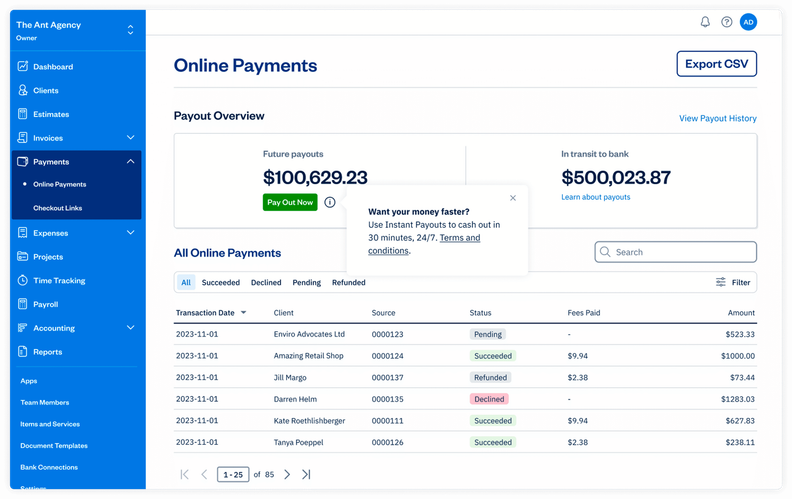Click the Tanya Poeppel client cell
The width and height of the screenshot is (792, 499).
pos(299,442)
